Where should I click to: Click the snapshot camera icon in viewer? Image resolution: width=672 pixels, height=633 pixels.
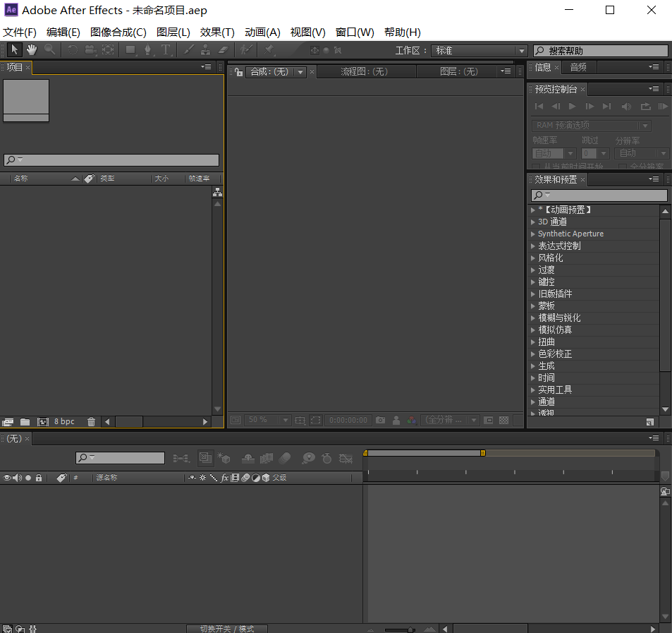click(381, 421)
